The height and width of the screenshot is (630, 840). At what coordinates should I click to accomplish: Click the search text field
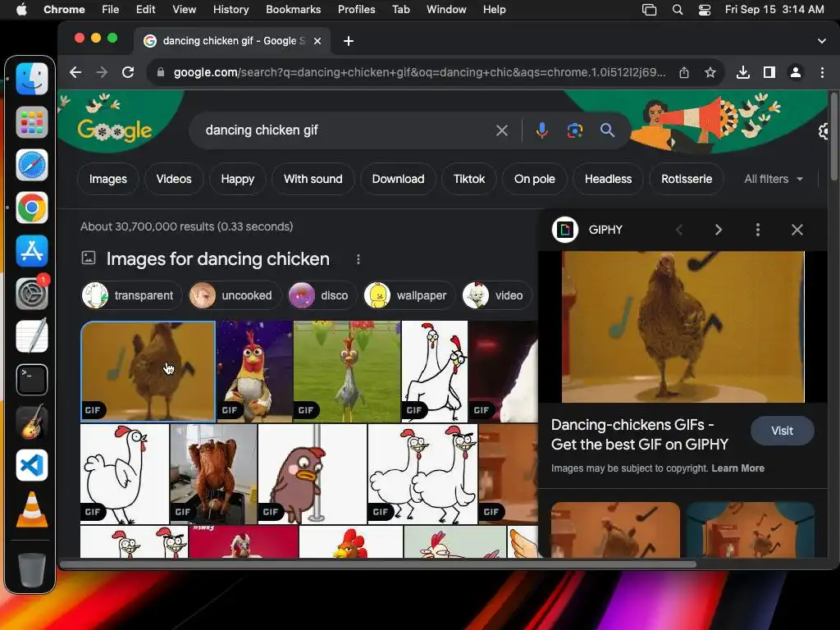tap(343, 130)
